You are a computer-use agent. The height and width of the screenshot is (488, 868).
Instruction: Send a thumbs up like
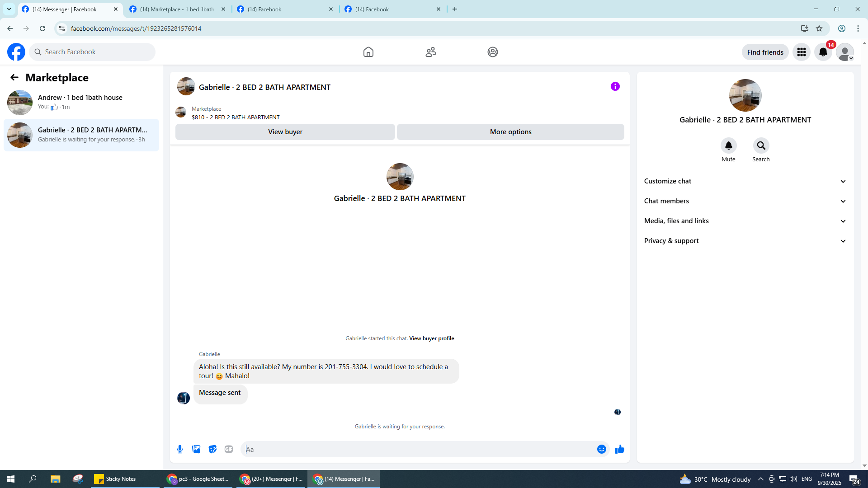619,449
